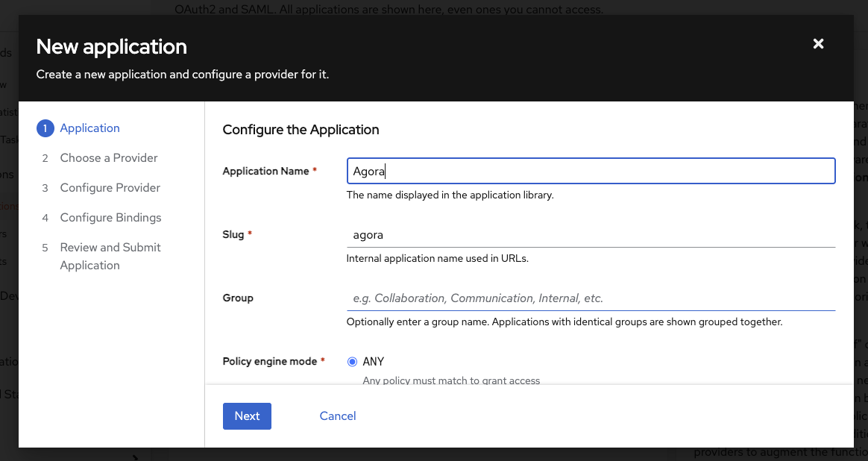
Task: Focus the Application Name field containing Agora
Action: [x=591, y=171]
